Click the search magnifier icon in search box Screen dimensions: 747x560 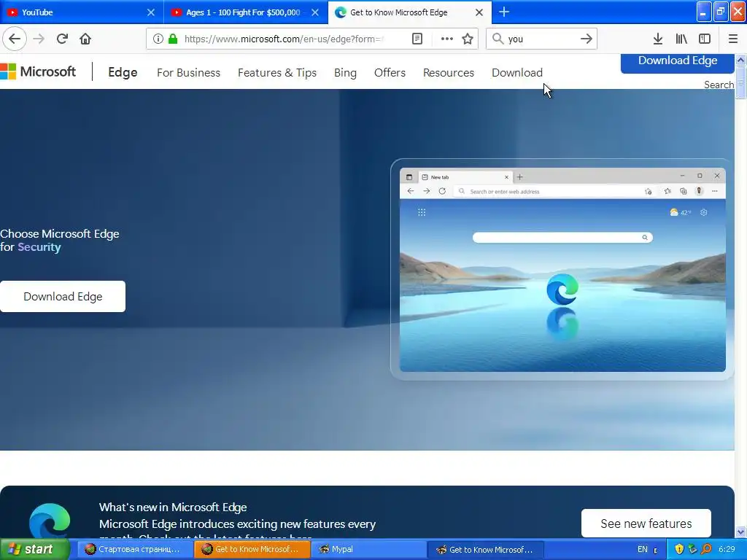pos(498,39)
